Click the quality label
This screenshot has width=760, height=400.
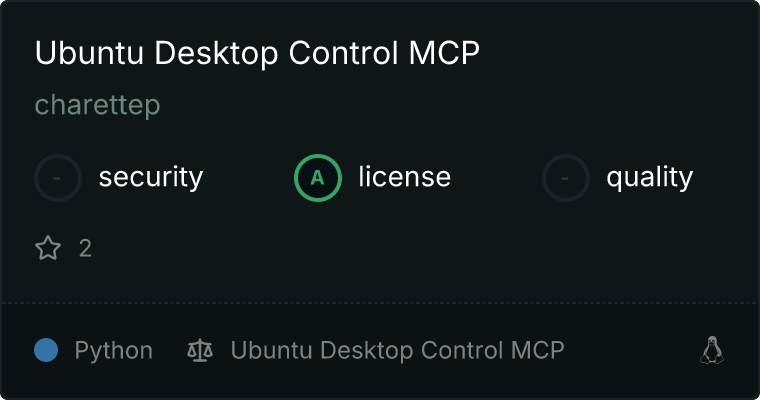pos(649,178)
